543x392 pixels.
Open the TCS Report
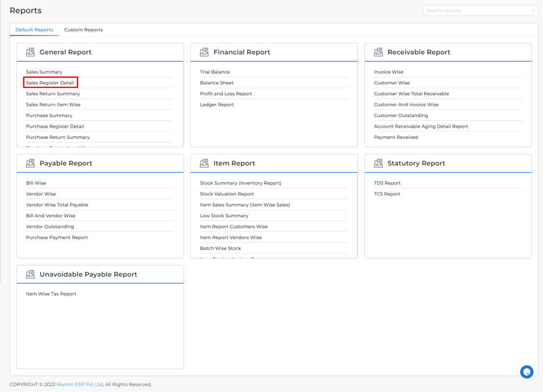387,194
